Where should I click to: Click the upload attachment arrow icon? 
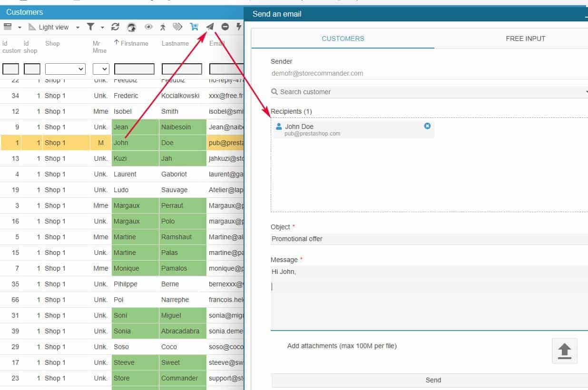(x=564, y=351)
